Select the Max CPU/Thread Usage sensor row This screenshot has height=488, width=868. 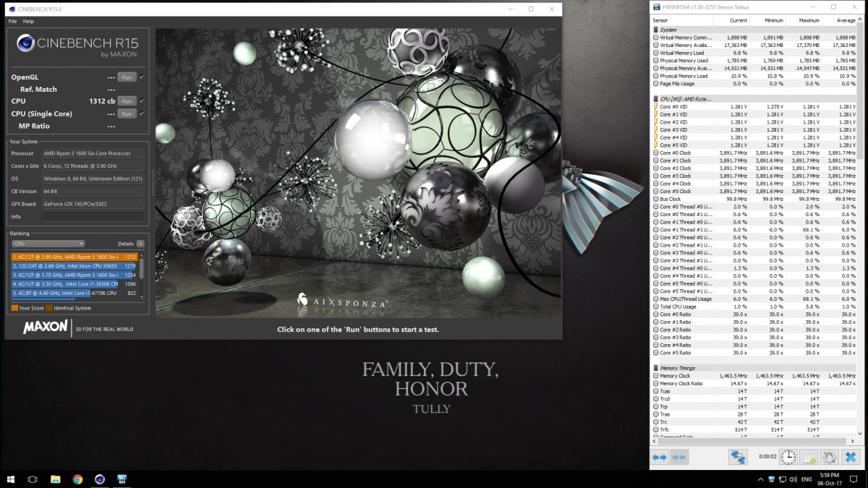[754, 299]
